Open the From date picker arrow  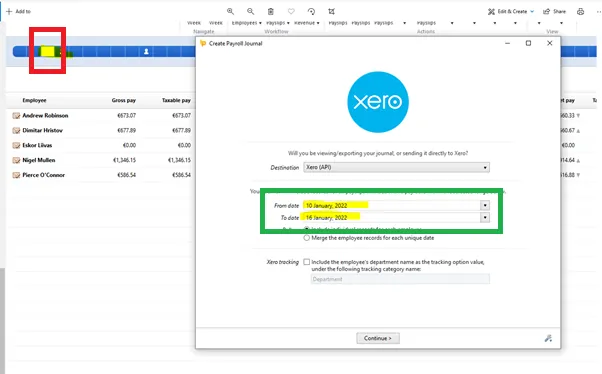[485, 205]
